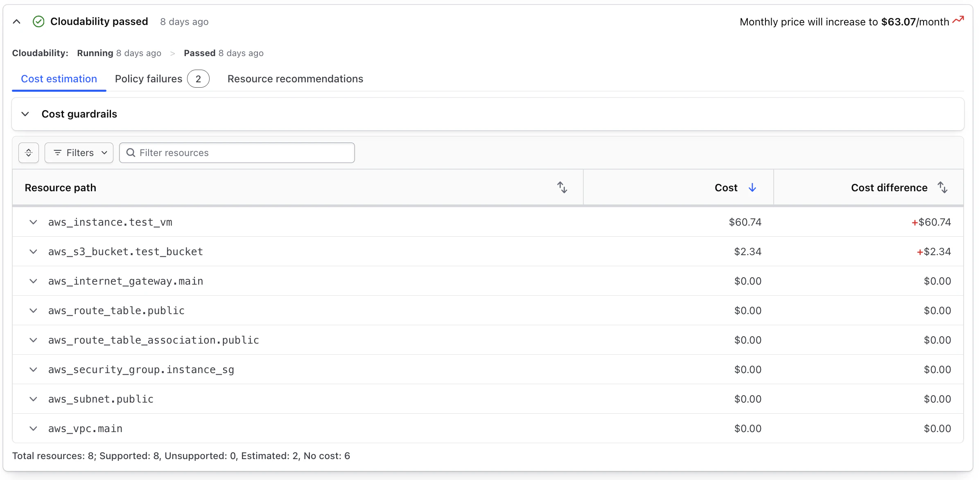Expand the aws_s3_bucket.test_bucket row
This screenshot has height=480, width=980.
click(x=34, y=251)
